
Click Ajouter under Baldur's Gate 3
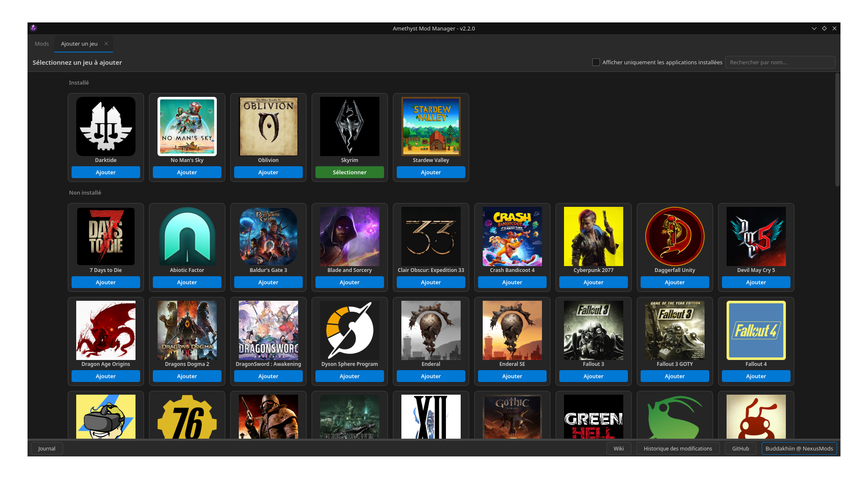[x=268, y=282]
